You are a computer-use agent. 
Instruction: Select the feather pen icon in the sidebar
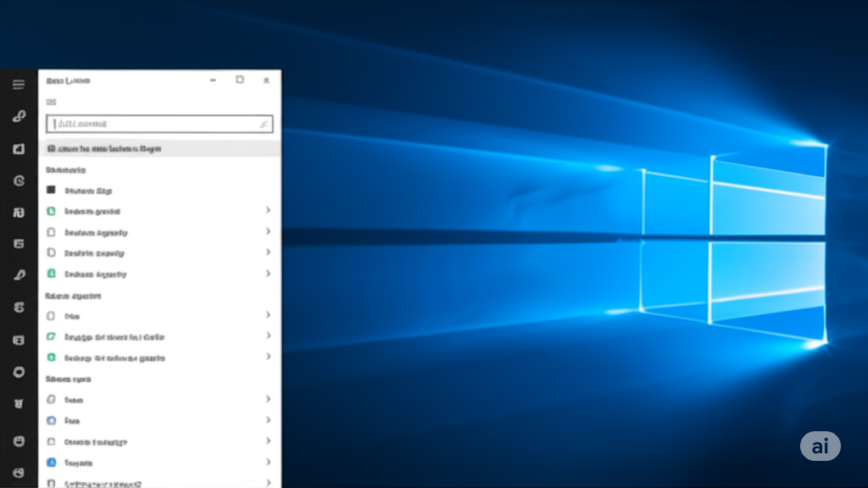tap(19, 275)
